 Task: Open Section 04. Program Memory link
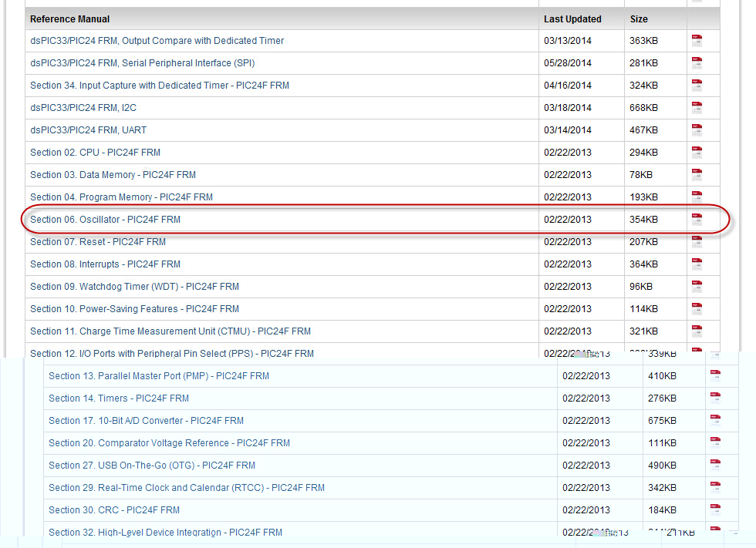coord(121,197)
